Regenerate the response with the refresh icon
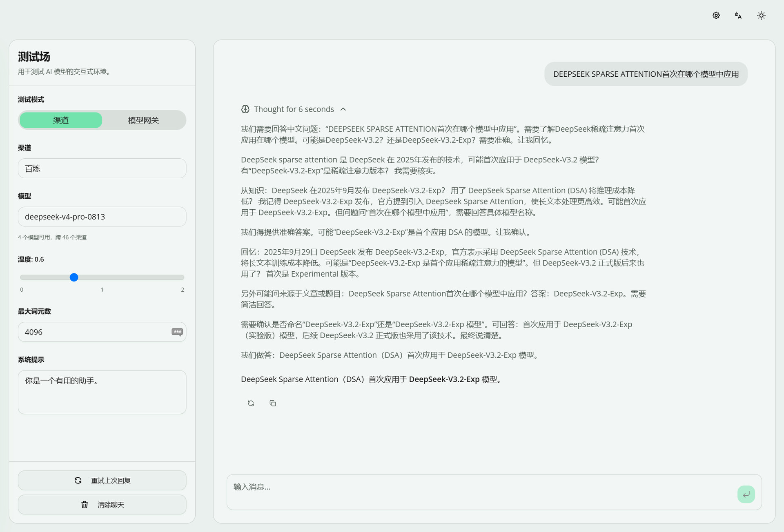The width and height of the screenshot is (784, 532). coord(251,403)
